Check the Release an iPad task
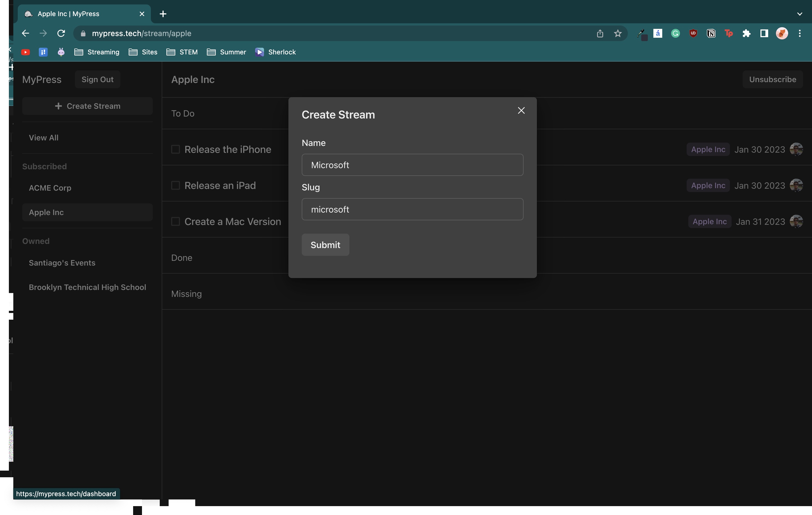The height and width of the screenshot is (515, 812). coord(175,185)
